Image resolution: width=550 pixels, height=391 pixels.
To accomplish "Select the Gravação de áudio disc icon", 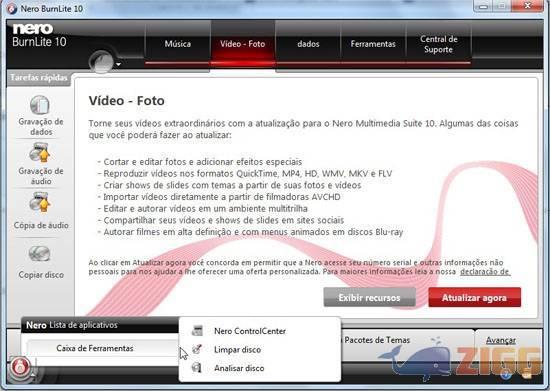I will (x=40, y=153).
